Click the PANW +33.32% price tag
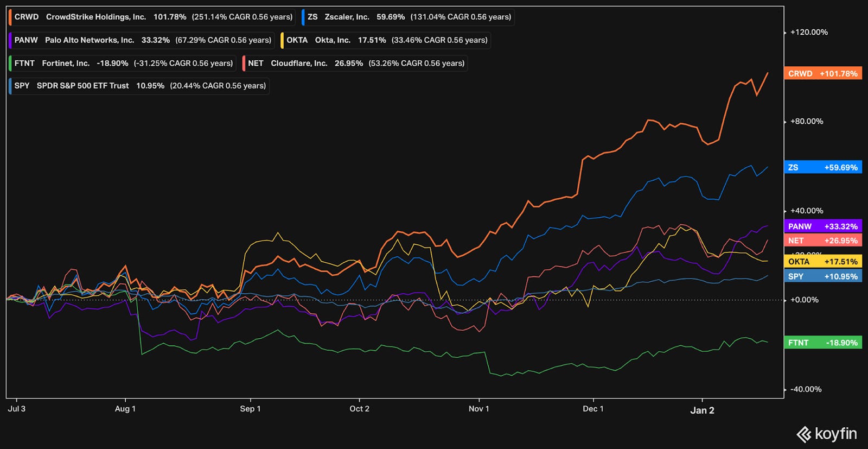This screenshot has height=449, width=868. (822, 226)
